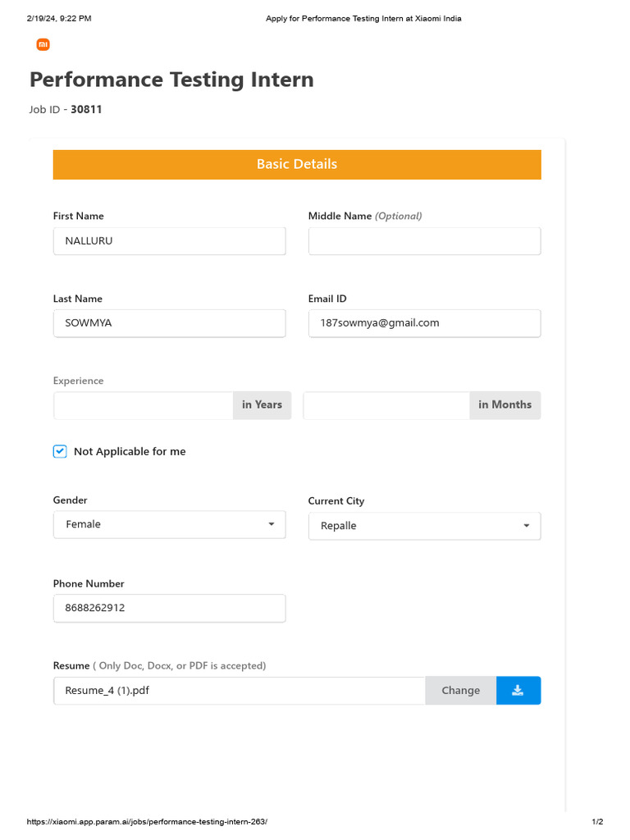The image size is (630, 840).
Task: Click the Current City dropdown arrow
Action: pyautogui.click(x=527, y=526)
